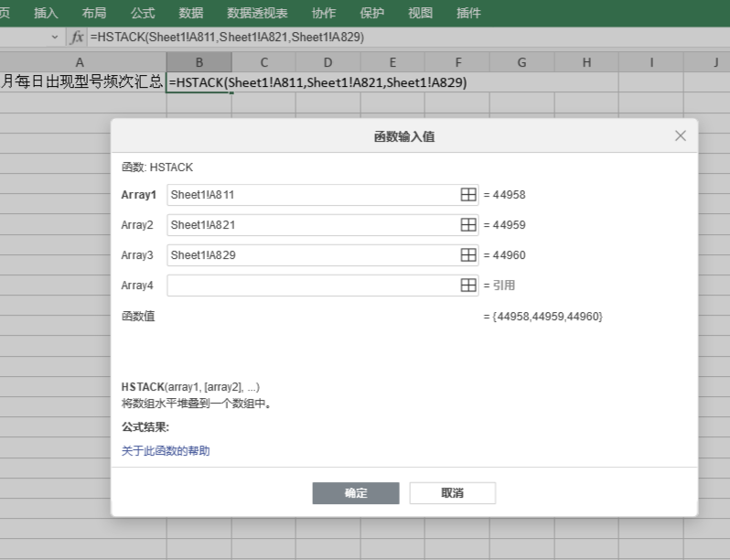Image resolution: width=730 pixels, height=560 pixels.
Task: Switch to the 保护 tab
Action: coord(372,13)
